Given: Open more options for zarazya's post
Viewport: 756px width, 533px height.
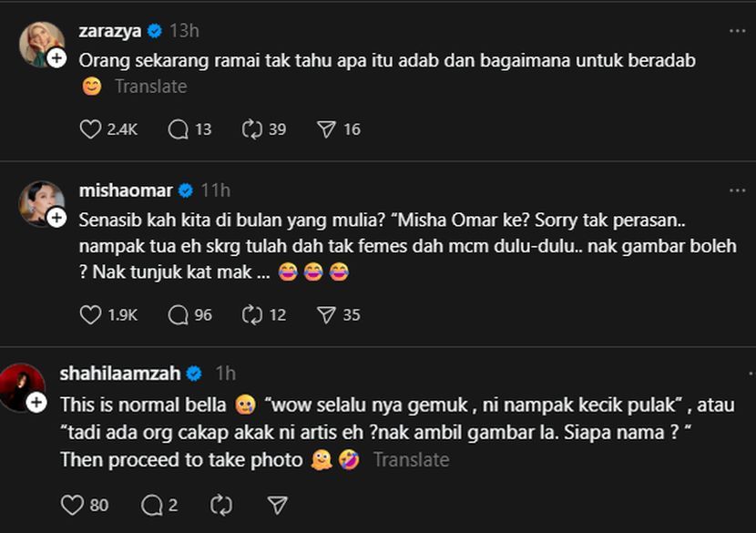Looking at the screenshot, I should (x=737, y=30).
